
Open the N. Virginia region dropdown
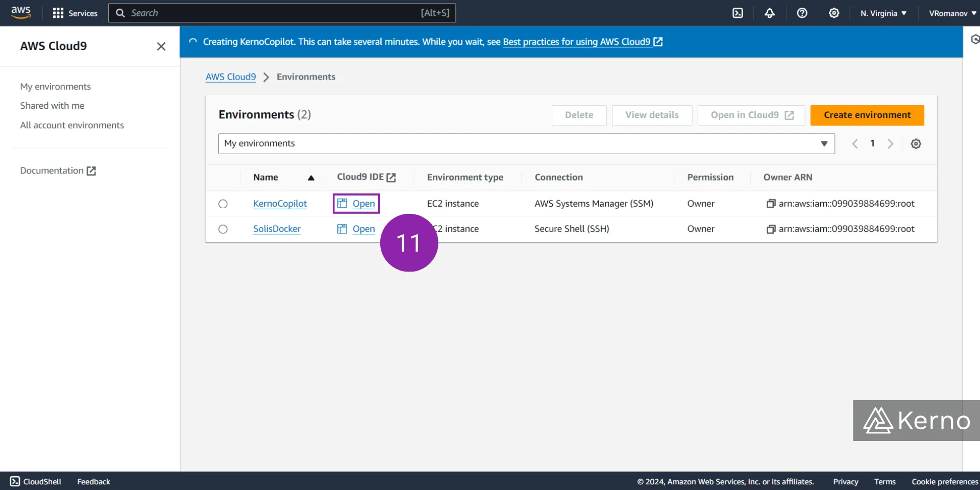[x=884, y=13]
